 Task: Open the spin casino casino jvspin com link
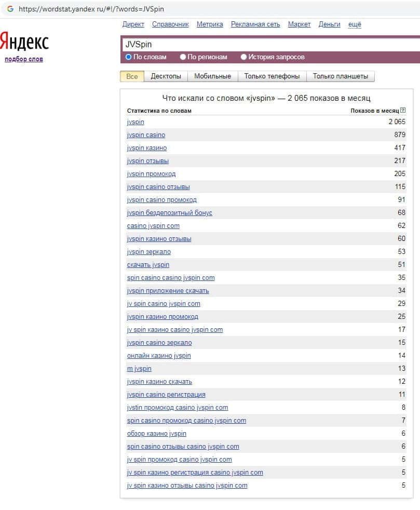171,278
